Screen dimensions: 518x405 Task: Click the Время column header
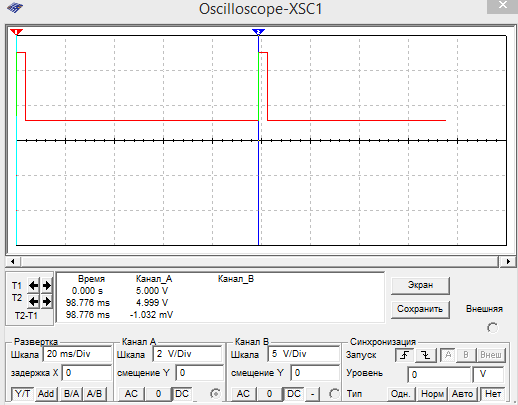91,279
